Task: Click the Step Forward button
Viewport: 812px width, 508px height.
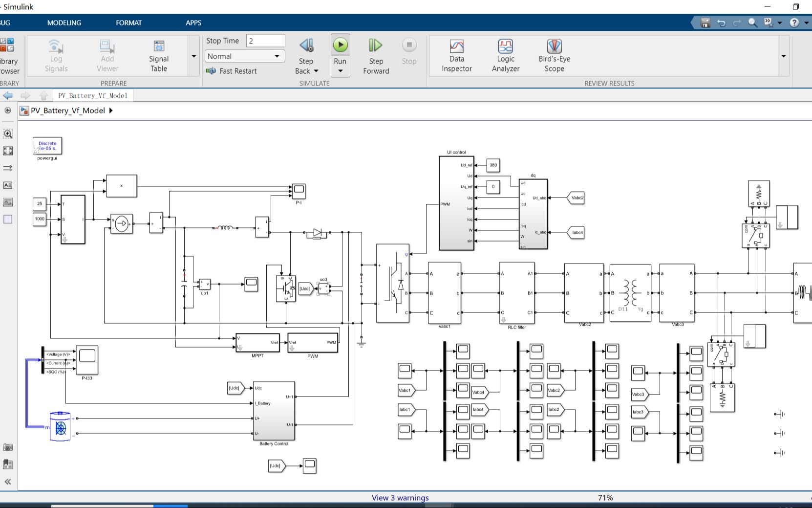Action: (375, 54)
